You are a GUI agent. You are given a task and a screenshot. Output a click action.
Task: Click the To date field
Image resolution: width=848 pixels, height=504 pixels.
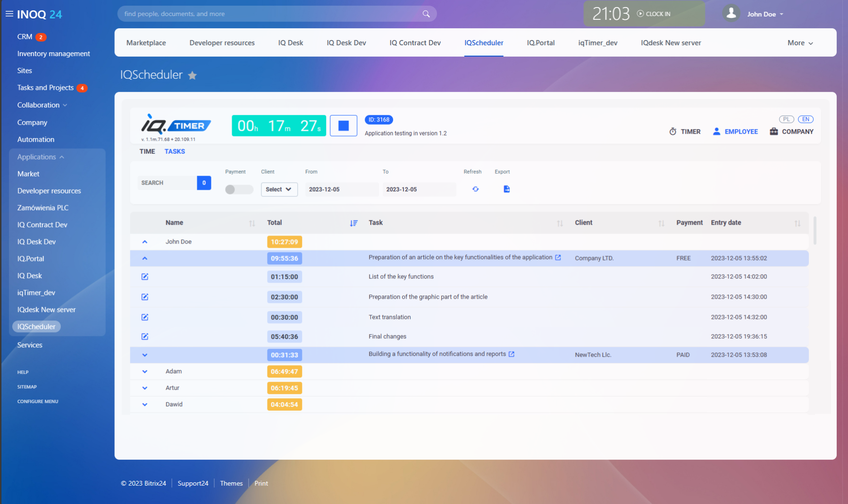[419, 189]
